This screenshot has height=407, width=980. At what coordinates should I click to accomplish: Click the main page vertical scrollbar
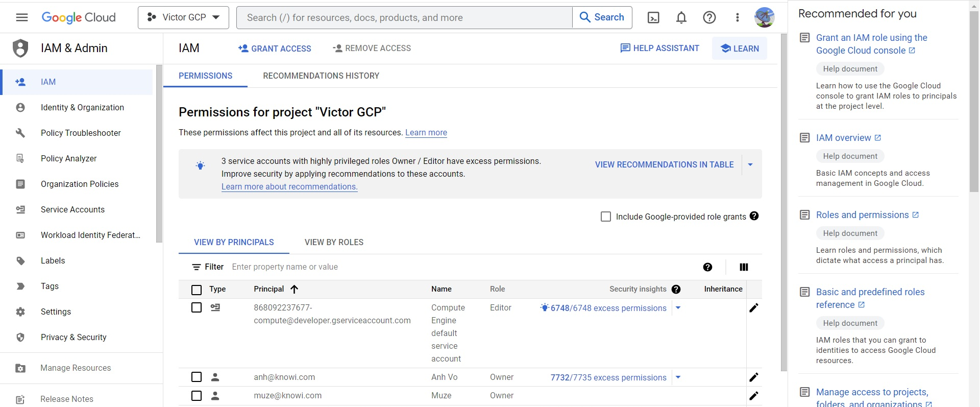point(784,203)
